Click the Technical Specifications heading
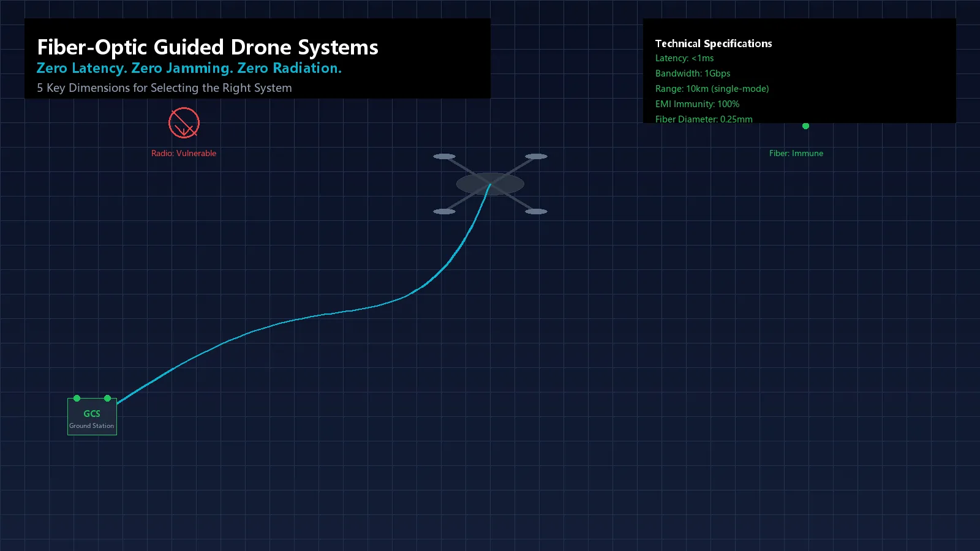This screenshot has width=980, height=551. pyautogui.click(x=714, y=43)
